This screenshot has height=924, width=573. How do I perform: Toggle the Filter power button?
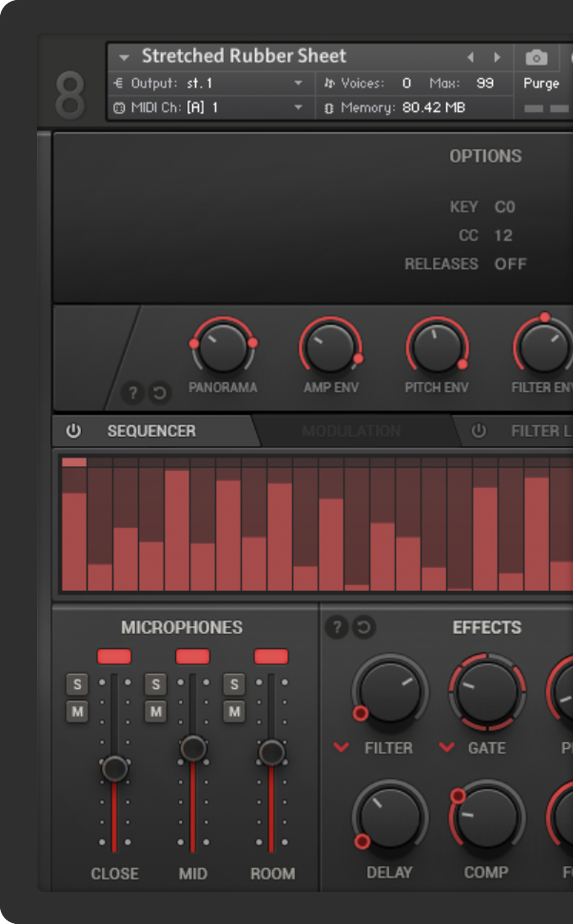coord(479,431)
